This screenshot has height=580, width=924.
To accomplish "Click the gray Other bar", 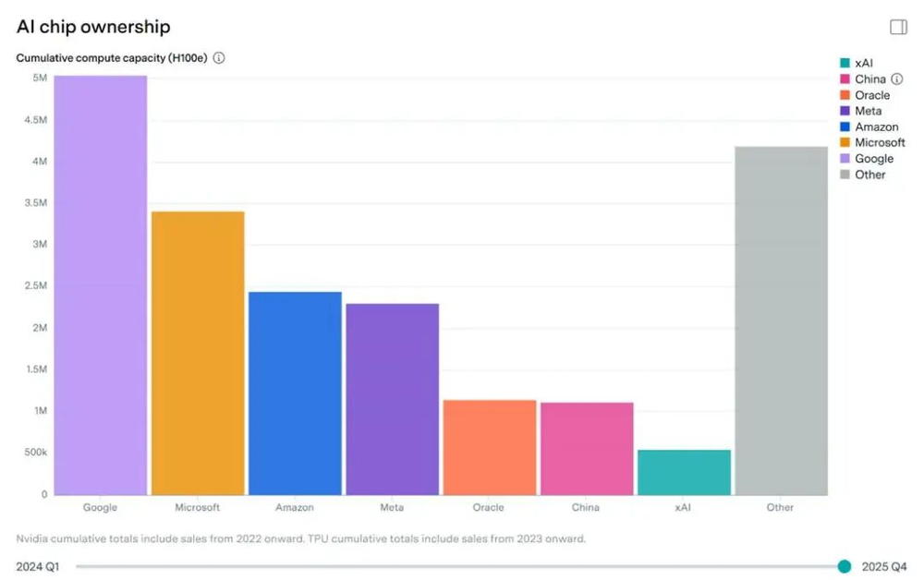I will (781, 320).
